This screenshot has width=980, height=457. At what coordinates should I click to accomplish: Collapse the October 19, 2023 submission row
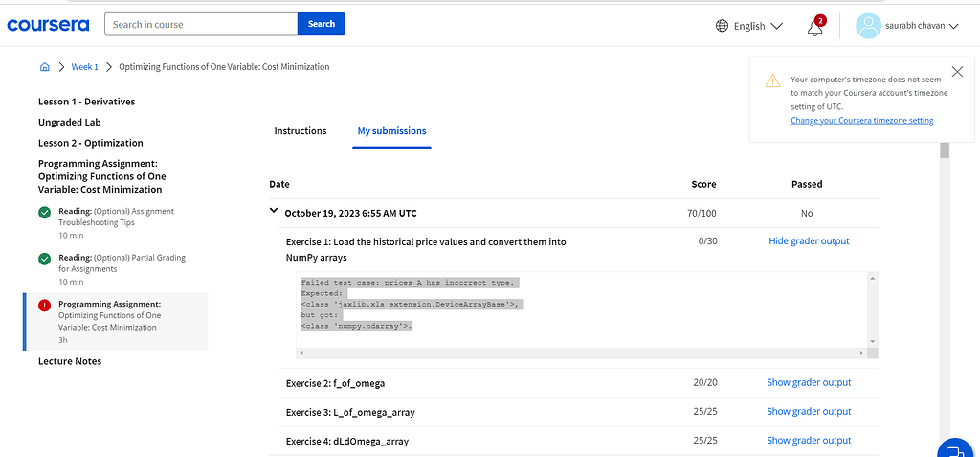pyautogui.click(x=275, y=212)
